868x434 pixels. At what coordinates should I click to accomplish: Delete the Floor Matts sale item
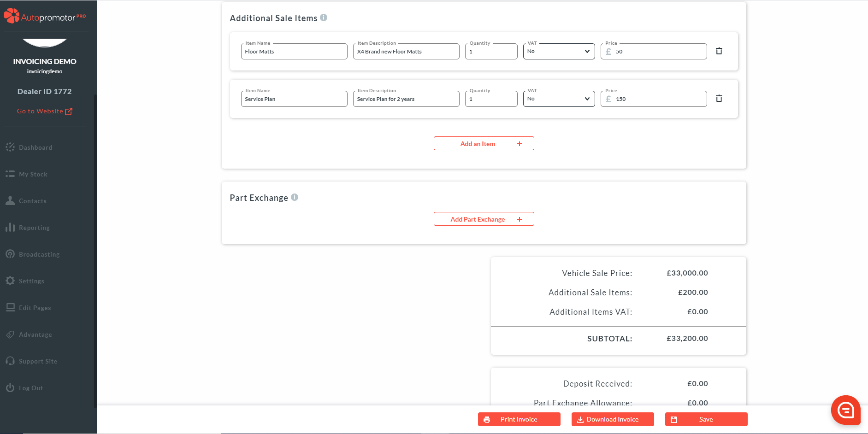tap(719, 51)
